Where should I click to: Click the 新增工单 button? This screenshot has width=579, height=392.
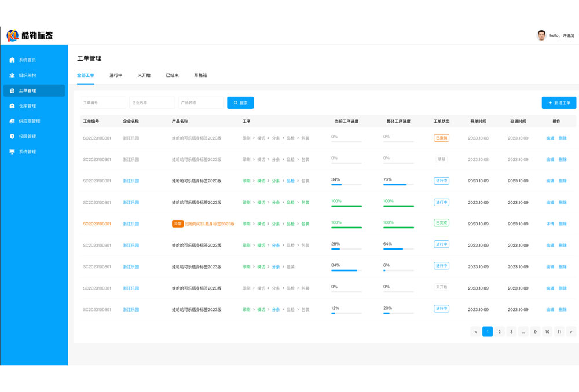(559, 102)
